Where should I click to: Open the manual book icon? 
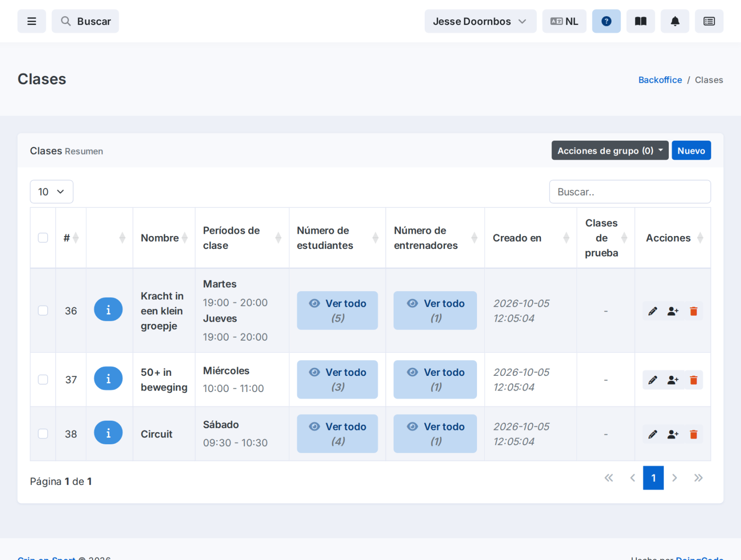click(x=641, y=21)
